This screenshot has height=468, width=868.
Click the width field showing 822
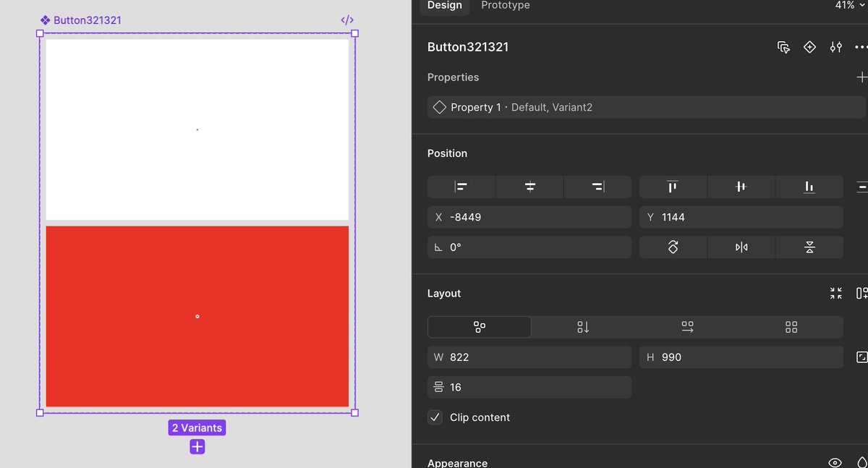point(529,357)
